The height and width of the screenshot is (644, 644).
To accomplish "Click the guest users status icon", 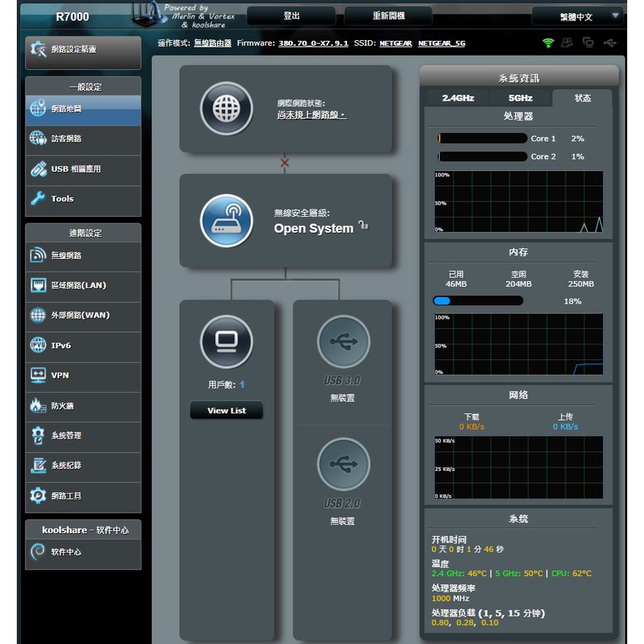I will (567, 43).
